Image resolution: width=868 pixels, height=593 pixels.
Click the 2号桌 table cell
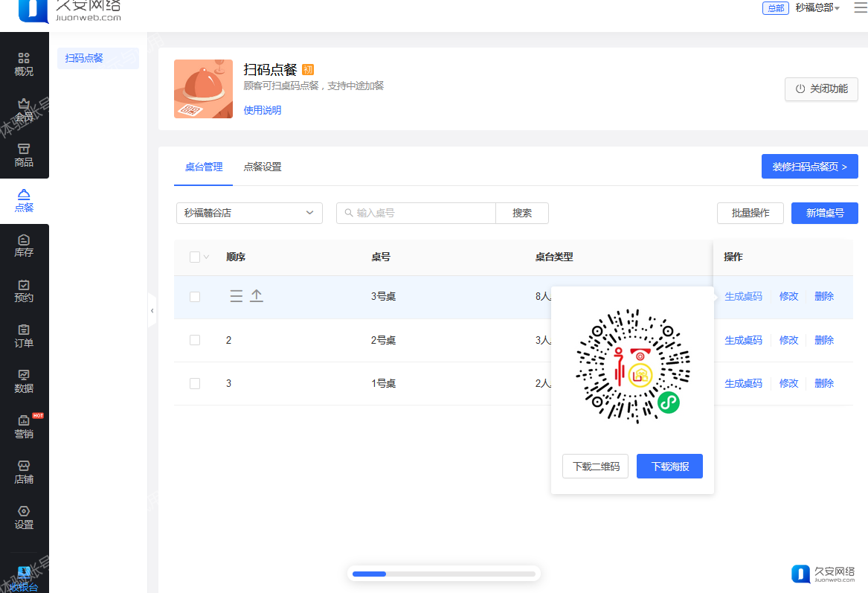pos(383,340)
